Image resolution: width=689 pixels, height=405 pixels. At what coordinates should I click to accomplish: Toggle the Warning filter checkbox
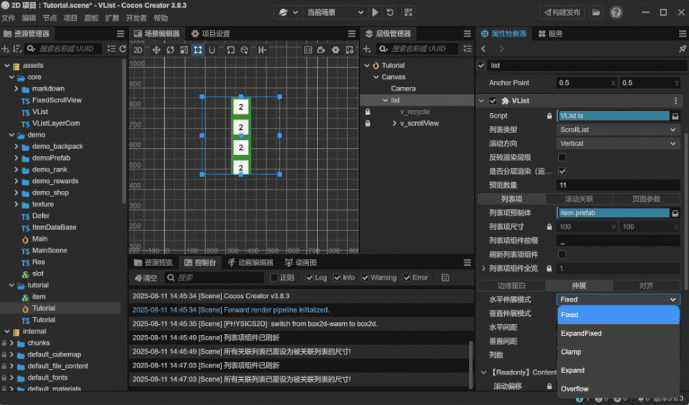pos(365,278)
